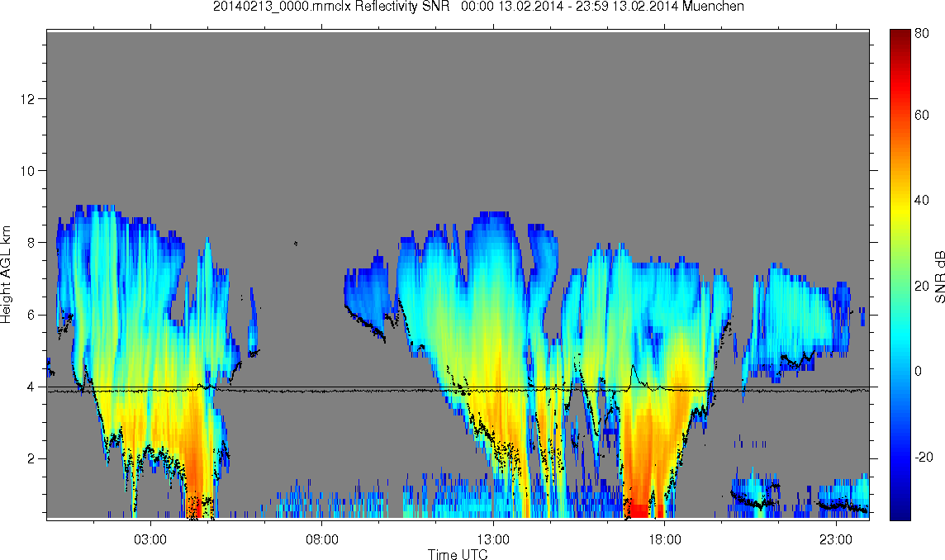Click the 03:00 time tick label
The image size is (945, 560).
coord(150,539)
